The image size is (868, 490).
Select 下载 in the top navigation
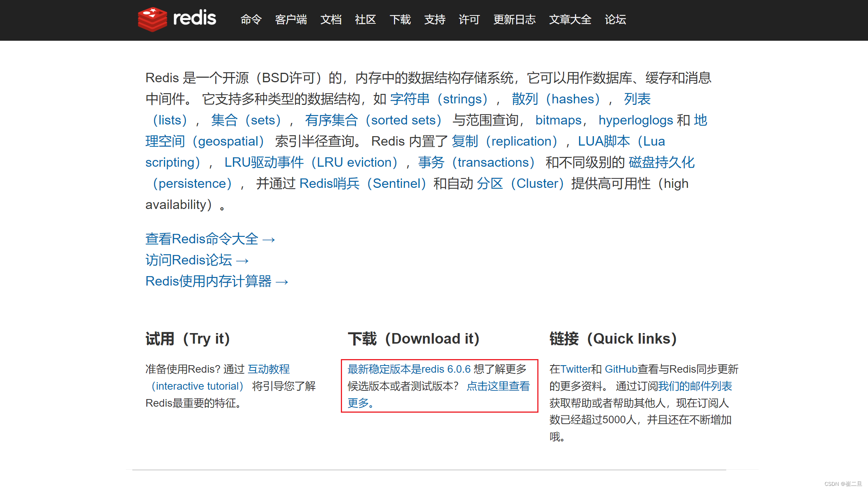(x=400, y=19)
